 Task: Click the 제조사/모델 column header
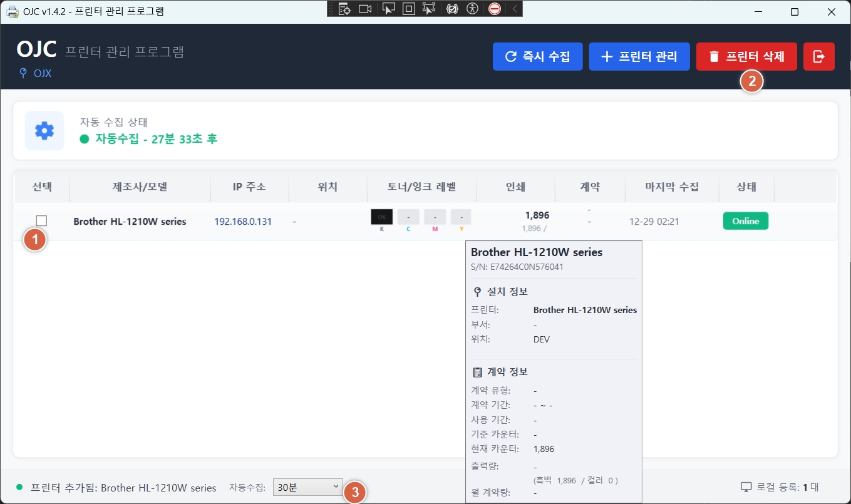click(140, 187)
